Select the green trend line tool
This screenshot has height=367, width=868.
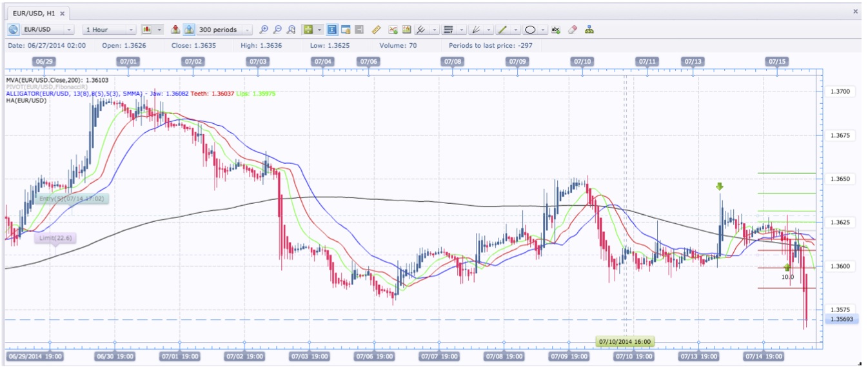[x=503, y=30]
